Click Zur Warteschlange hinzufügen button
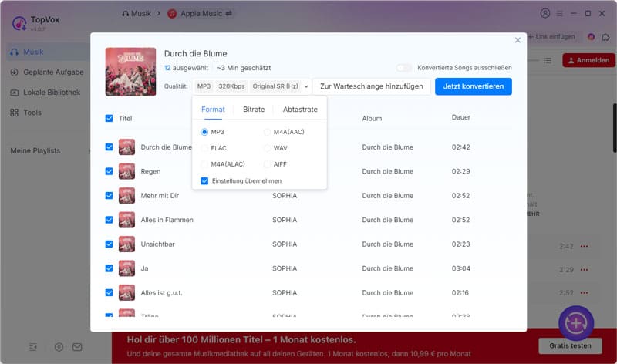 tap(372, 86)
